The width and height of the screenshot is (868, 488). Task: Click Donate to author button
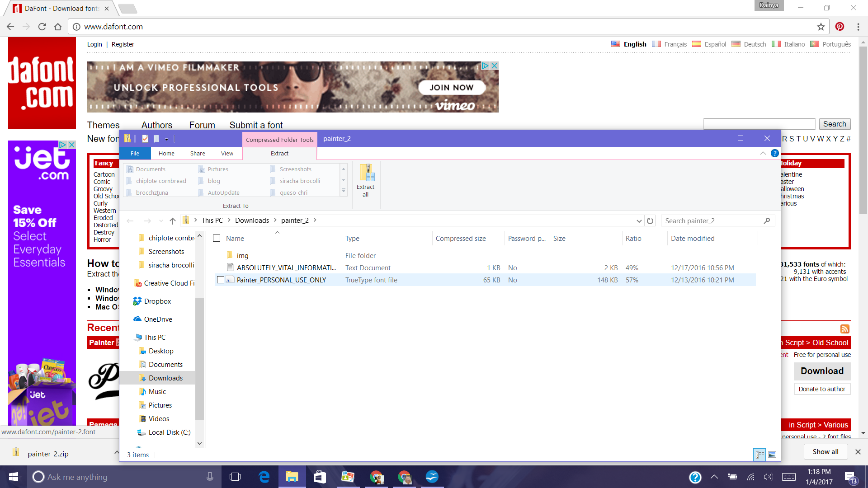[x=822, y=389]
